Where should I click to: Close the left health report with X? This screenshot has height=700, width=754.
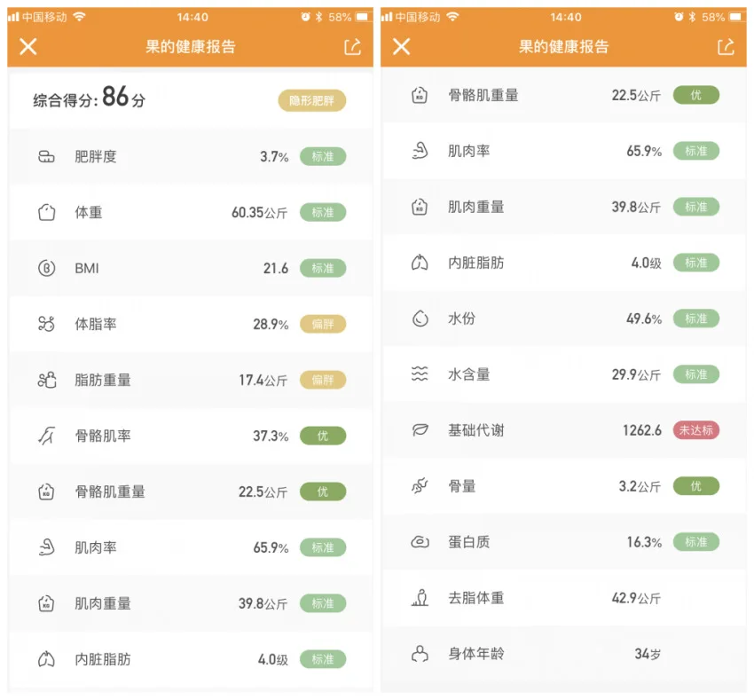click(27, 47)
